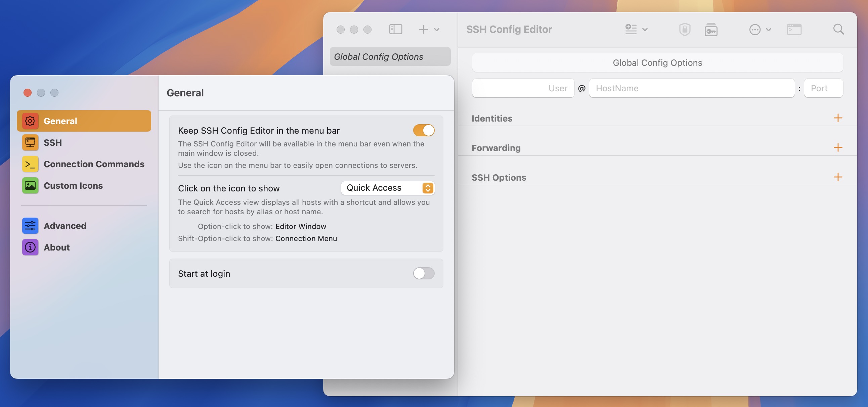868x407 pixels.
Task: Open the key manager toolbar icon
Action: tap(711, 29)
